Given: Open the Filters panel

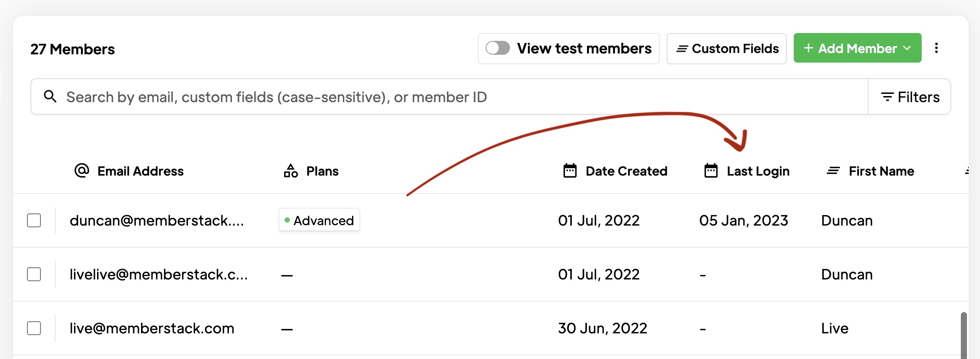Looking at the screenshot, I should coord(910,97).
